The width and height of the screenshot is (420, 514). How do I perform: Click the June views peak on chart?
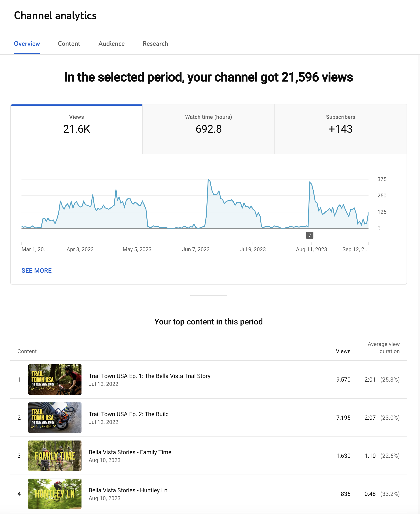coord(208,179)
